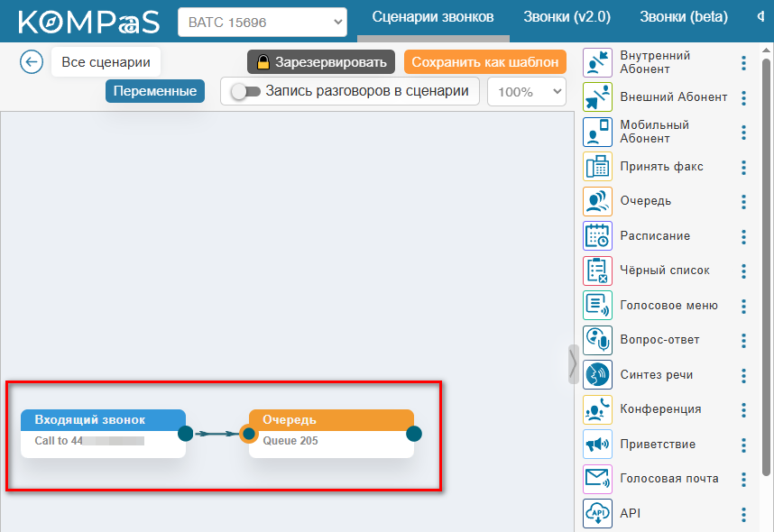Click the Конференция label
Viewport: 774px width, 532px height.
(x=660, y=409)
